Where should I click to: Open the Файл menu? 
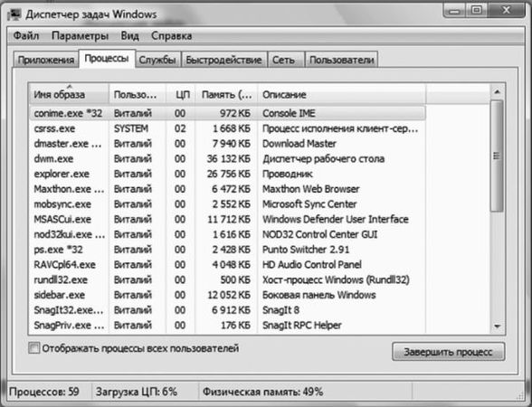(26, 35)
